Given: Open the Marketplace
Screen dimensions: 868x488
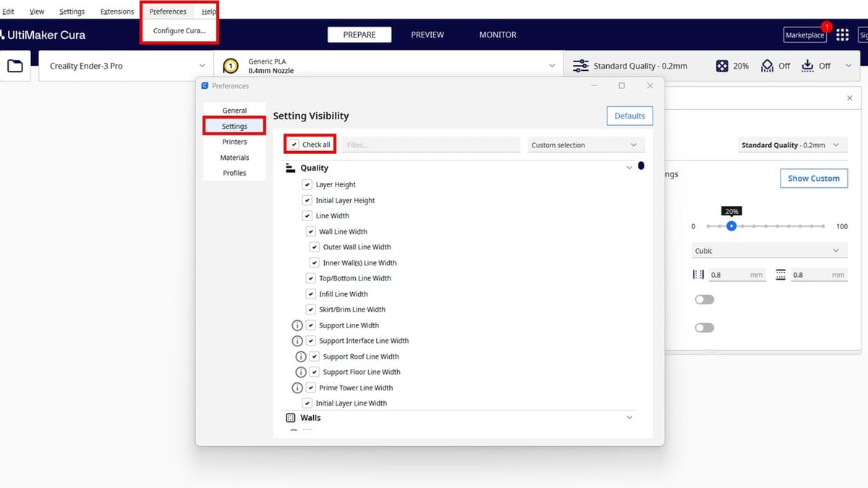Looking at the screenshot, I should (x=805, y=35).
